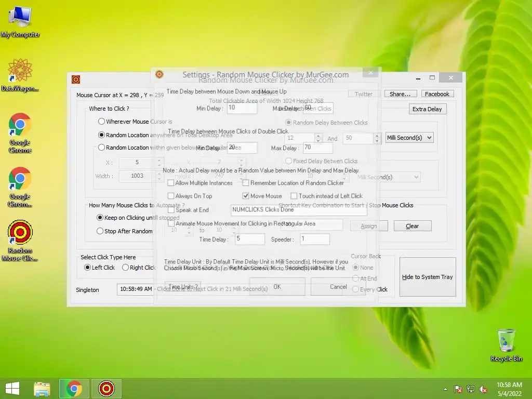
Task: Open the taskbar clock showing 10:58 AM
Action: (509, 389)
